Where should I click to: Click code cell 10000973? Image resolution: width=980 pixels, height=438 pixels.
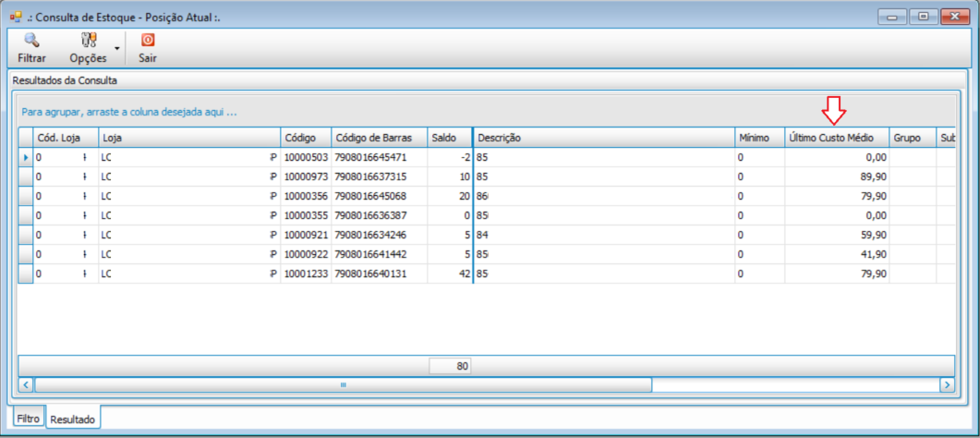(x=306, y=176)
